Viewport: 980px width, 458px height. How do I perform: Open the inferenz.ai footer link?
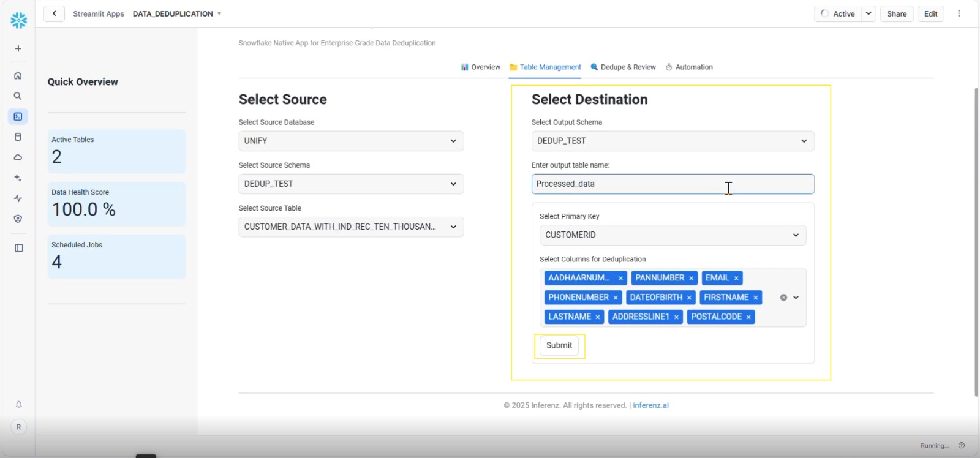click(x=650, y=405)
